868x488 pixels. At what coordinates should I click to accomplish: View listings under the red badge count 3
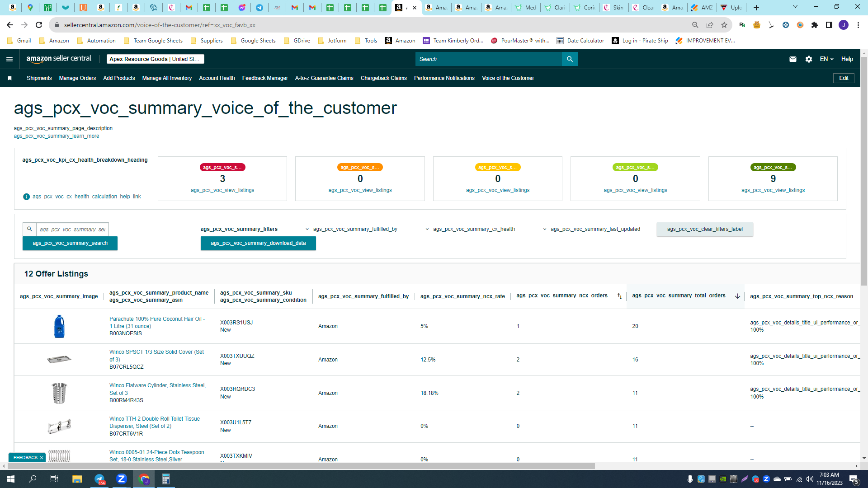(222, 190)
